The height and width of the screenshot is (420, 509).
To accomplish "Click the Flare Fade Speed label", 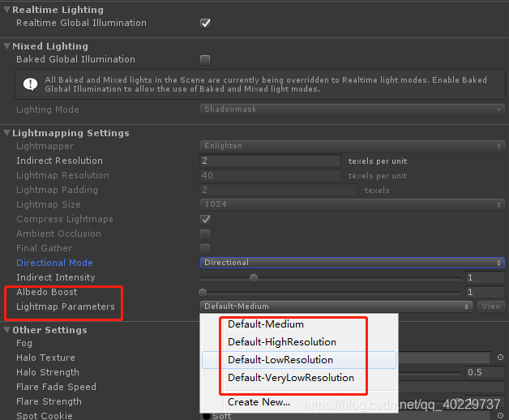I will (x=56, y=387).
